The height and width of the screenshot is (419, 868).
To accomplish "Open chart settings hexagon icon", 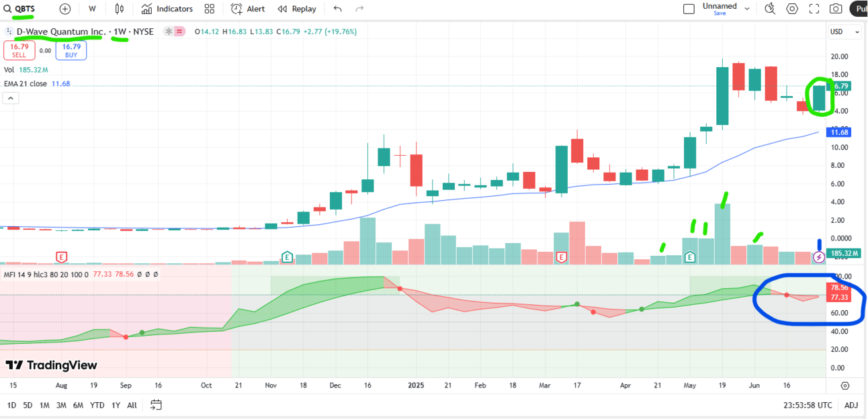I will (792, 9).
